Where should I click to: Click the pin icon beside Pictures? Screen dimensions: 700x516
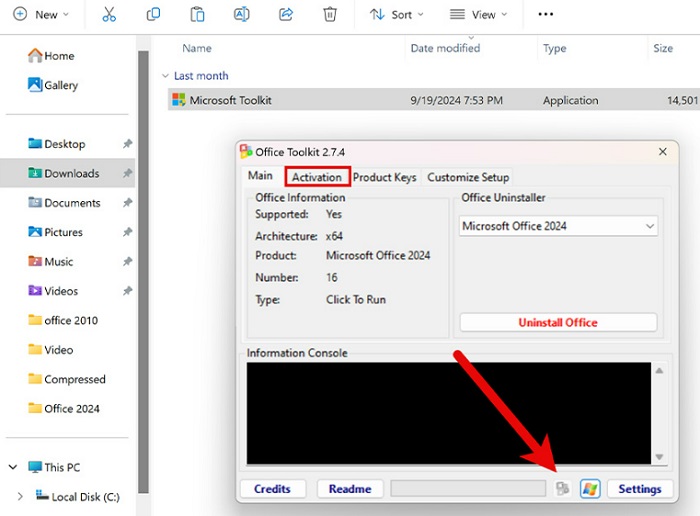pyautogui.click(x=128, y=232)
